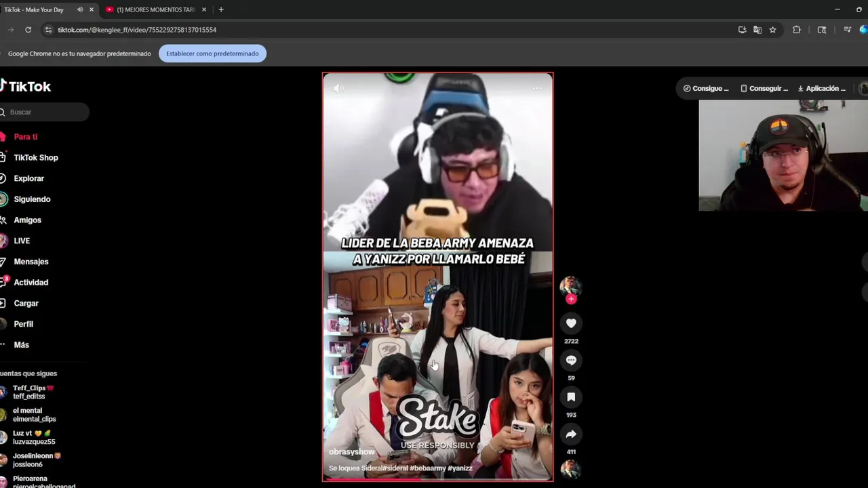Click the install app icon in address bar
The width and height of the screenshot is (868, 488).
(x=742, y=30)
